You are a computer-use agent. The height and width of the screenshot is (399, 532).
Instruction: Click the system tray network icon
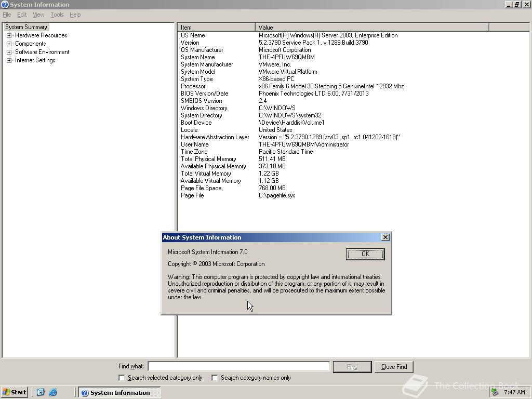(495, 392)
